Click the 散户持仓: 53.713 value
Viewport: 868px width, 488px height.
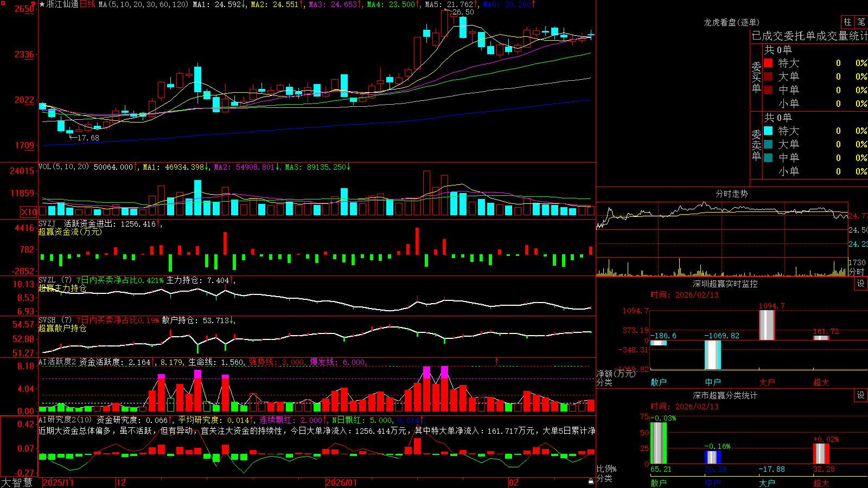coord(198,320)
